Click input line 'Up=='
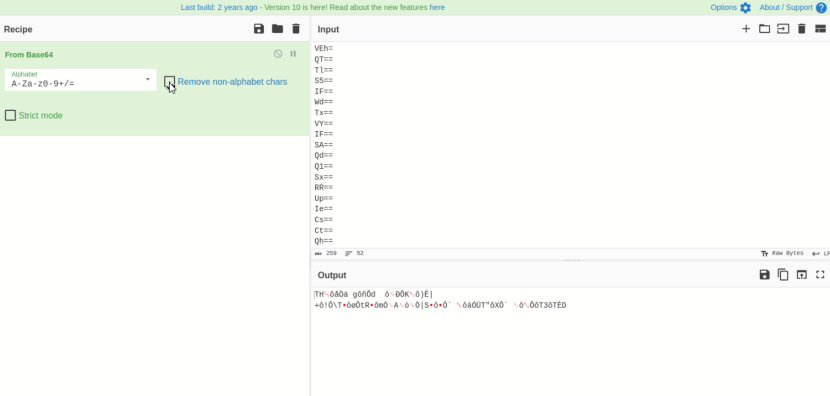830x396 pixels. [323, 199]
